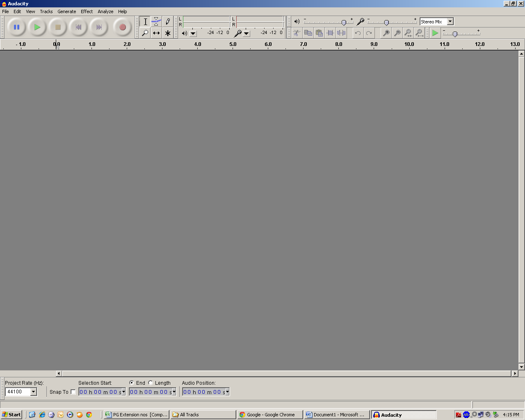Image resolution: width=525 pixels, height=420 pixels.
Task: Click the Cut scissors icon
Action: [297, 33]
